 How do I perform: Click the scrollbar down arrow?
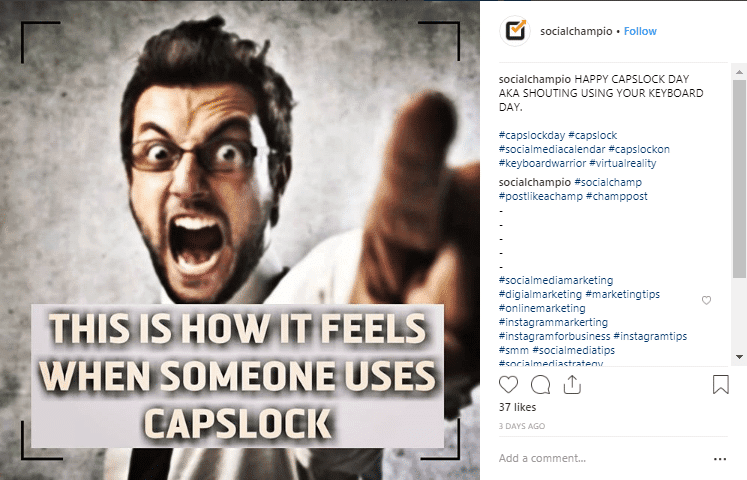pyautogui.click(x=739, y=357)
